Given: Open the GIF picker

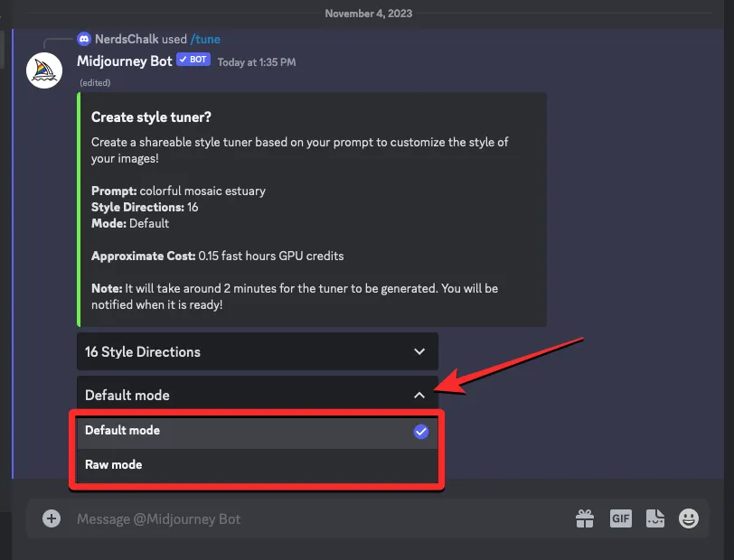Looking at the screenshot, I should (621, 518).
